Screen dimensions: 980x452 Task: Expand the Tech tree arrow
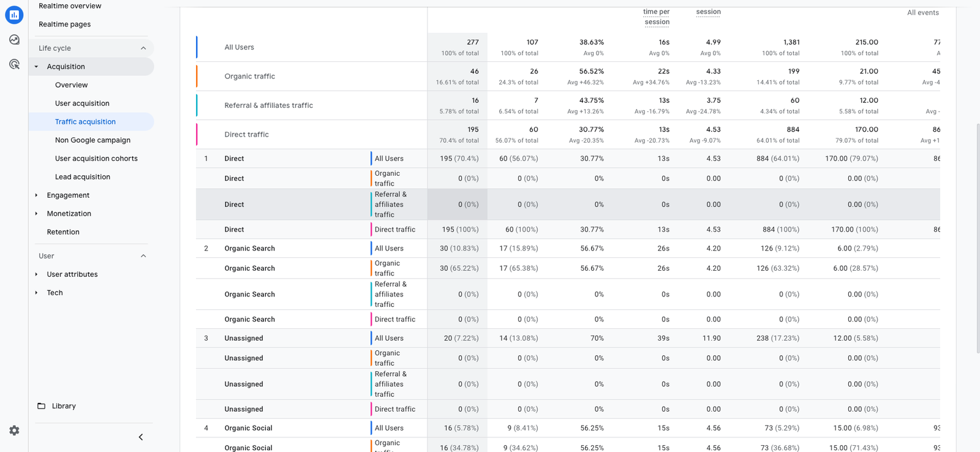[36, 293]
